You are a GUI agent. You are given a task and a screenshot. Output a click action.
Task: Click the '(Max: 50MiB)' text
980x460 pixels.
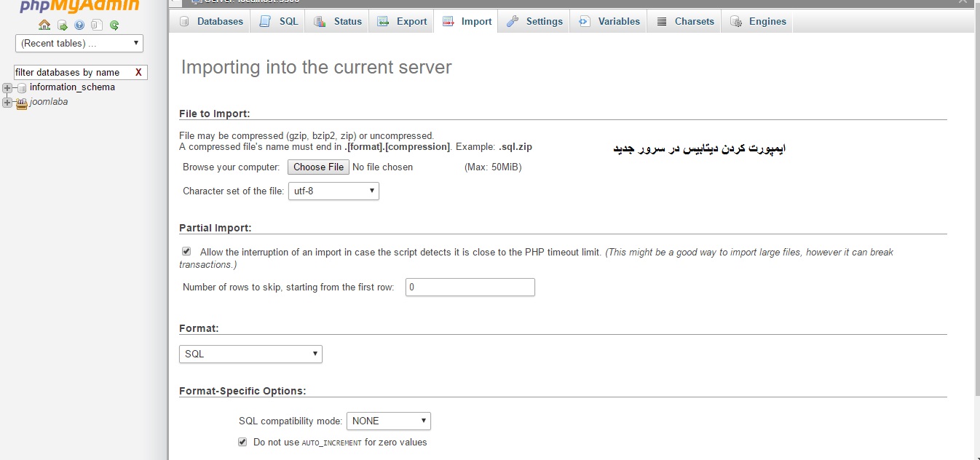tap(493, 167)
